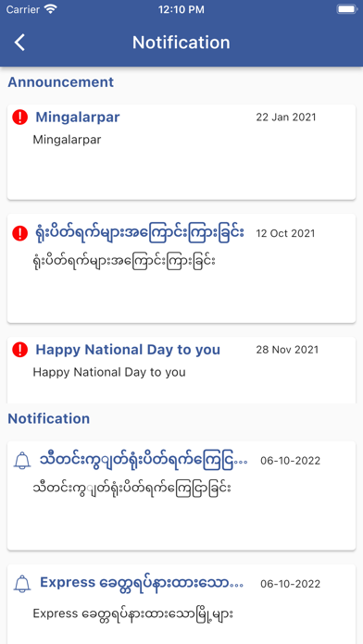Click the bell icon on Express notification
This screenshot has height=644, width=363.
(x=22, y=584)
